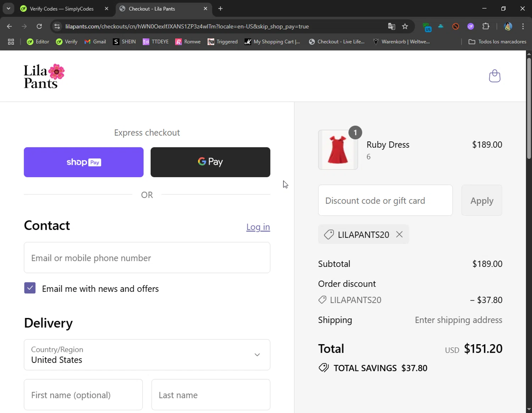Click the scrollbar down arrow
This screenshot has width=532, height=413.
(529, 409)
